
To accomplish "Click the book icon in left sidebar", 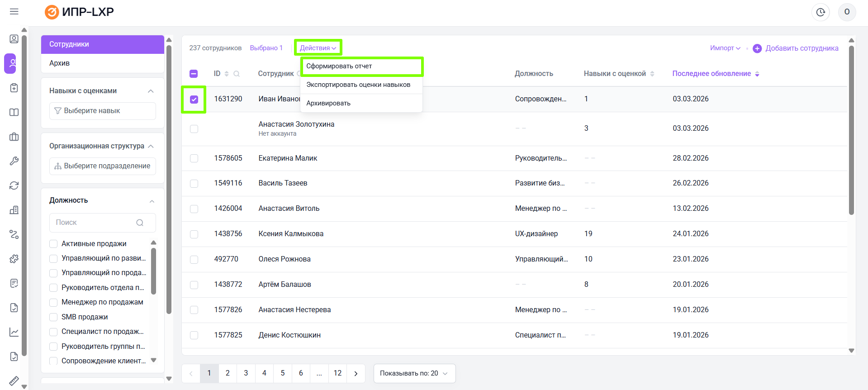I will click(x=14, y=112).
